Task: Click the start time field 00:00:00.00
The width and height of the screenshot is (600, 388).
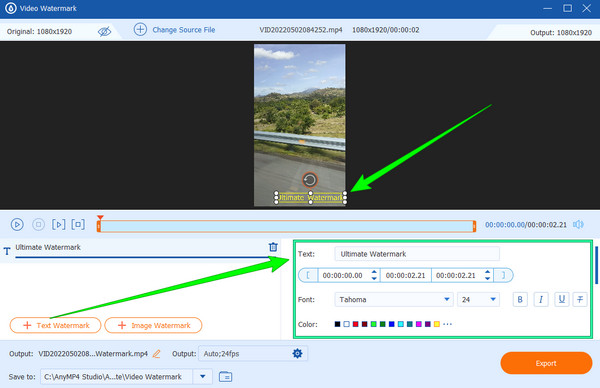Action: point(342,275)
